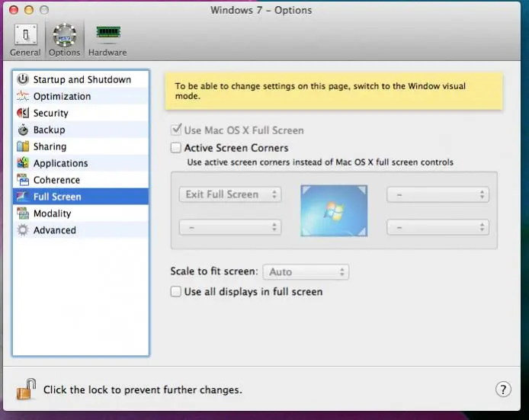Open the bottom-left screen corner dropdown

coord(230,227)
